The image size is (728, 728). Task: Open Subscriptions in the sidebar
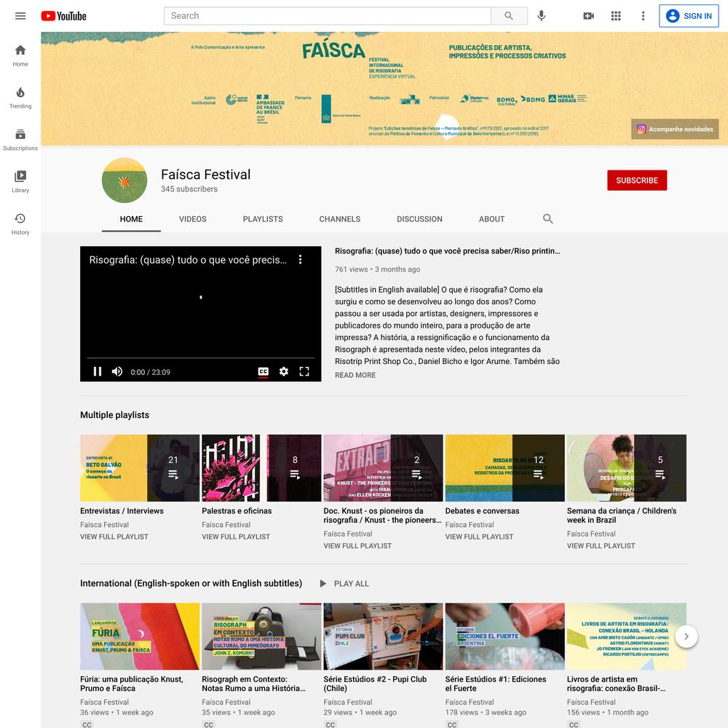point(20,141)
